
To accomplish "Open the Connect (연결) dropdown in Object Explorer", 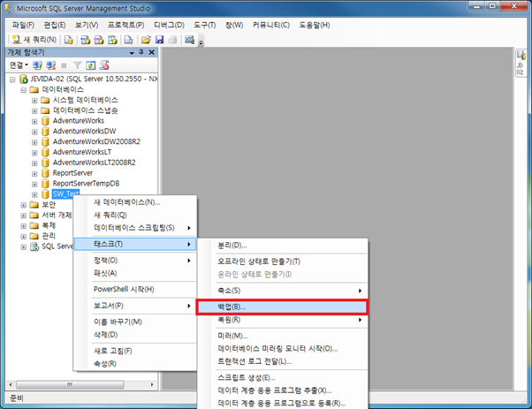I will (19, 64).
